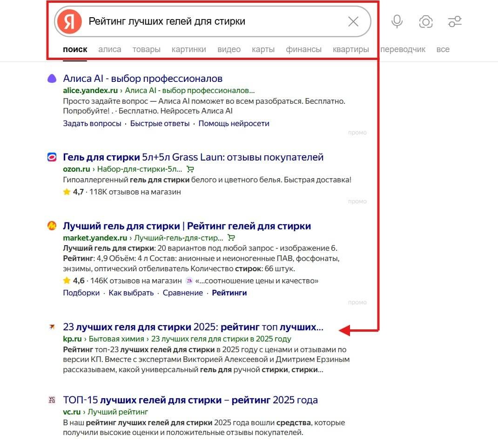Click the Yandex Market favicon
Image resolution: width=498 pixels, height=448 pixels.
point(52,226)
